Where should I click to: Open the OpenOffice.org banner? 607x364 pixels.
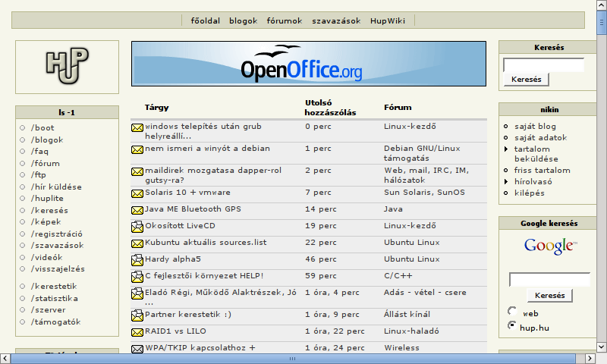coord(309,64)
